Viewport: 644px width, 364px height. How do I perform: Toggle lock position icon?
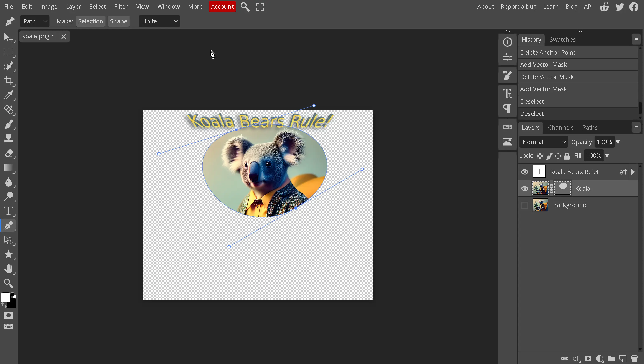pyautogui.click(x=558, y=156)
